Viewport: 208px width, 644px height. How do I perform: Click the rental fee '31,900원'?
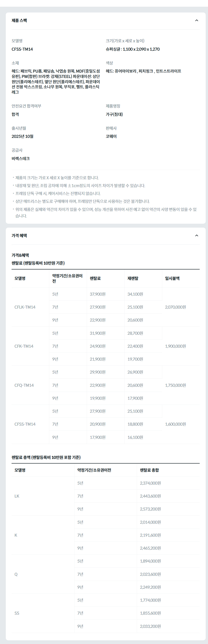click(98, 333)
